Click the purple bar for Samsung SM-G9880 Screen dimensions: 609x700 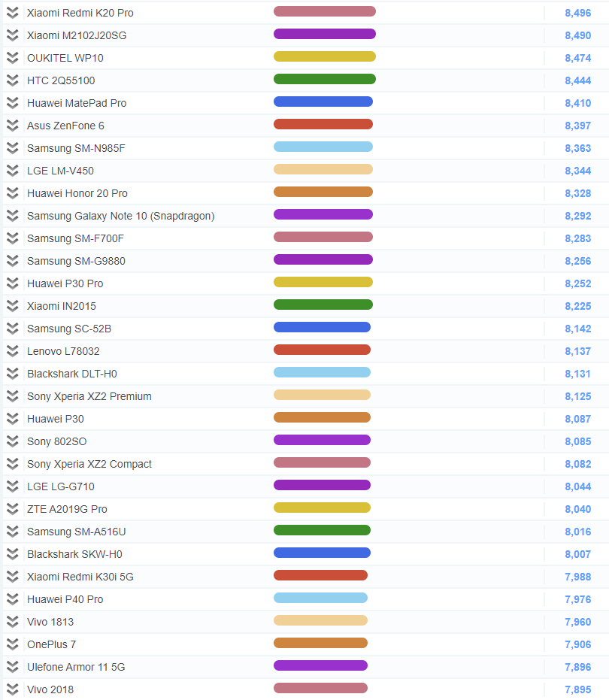click(x=323, y=259)
